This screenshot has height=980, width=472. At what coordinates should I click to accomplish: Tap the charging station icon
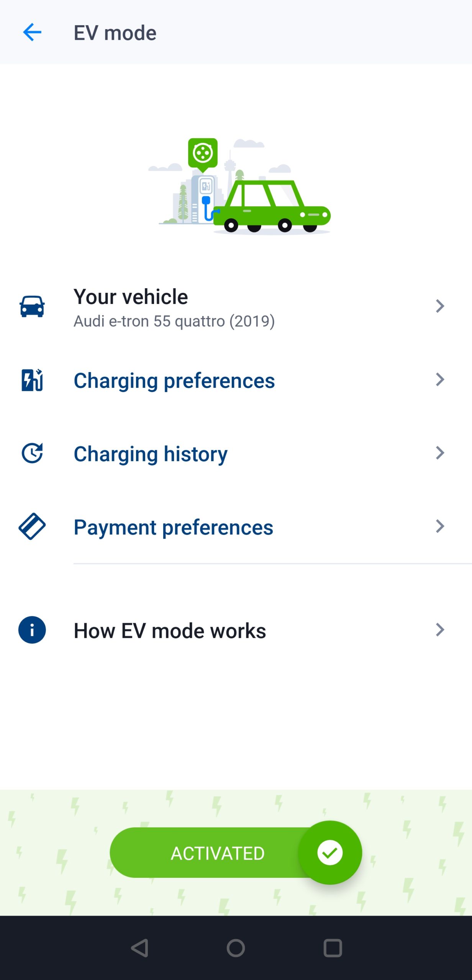point(32,380)
